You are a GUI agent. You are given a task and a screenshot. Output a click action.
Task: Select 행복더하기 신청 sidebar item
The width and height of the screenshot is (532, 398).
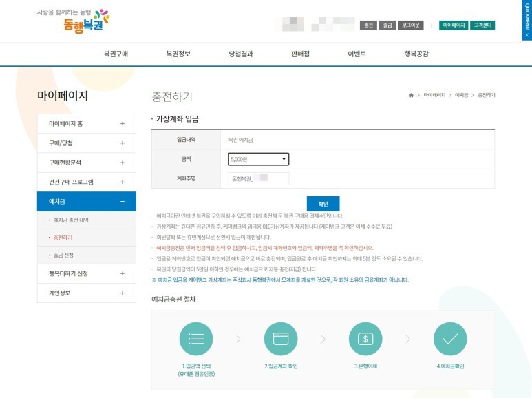click(x=87, y=273)
